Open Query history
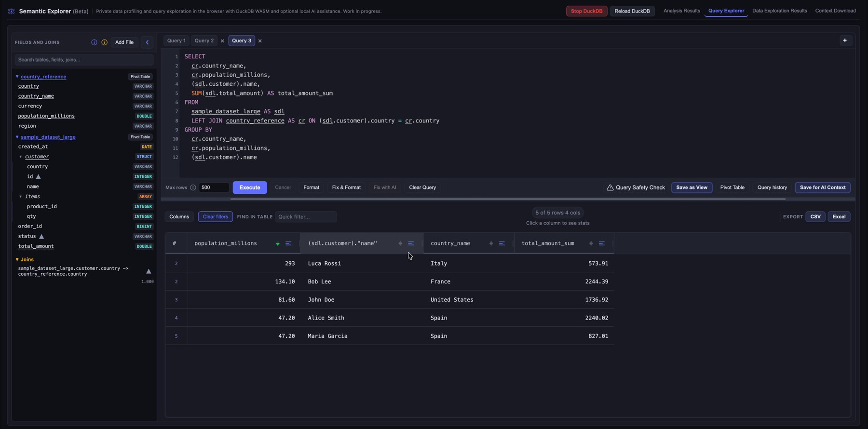 (x=772, y=188)
